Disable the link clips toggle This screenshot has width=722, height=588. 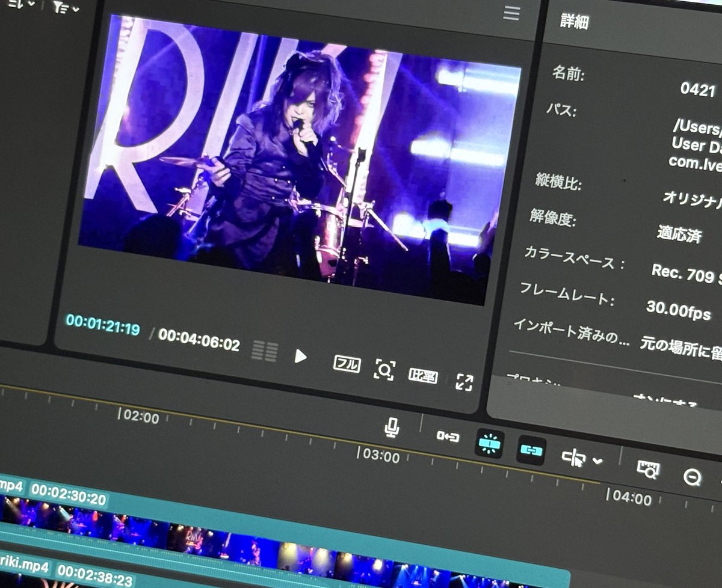[532, 450]
